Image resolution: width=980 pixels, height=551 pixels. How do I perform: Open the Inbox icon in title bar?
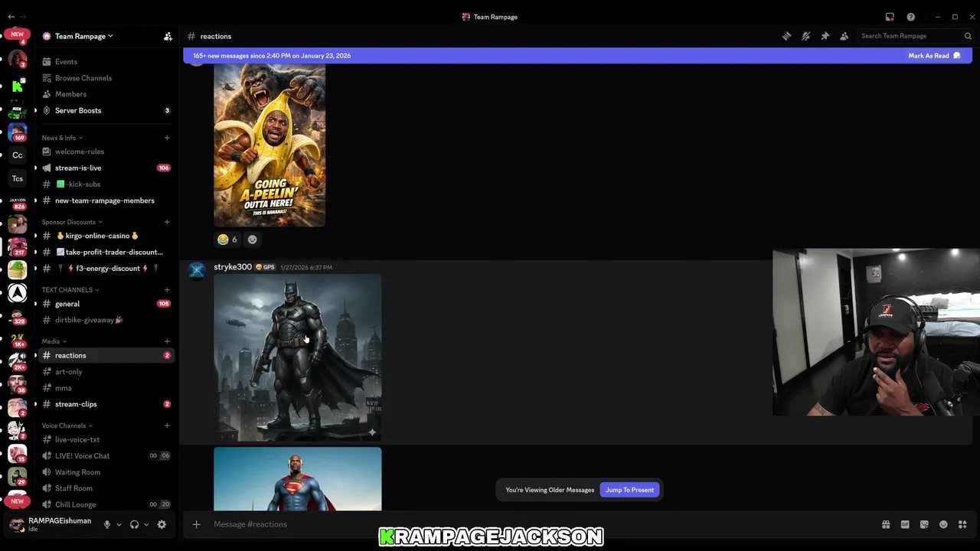click(890, 17)
